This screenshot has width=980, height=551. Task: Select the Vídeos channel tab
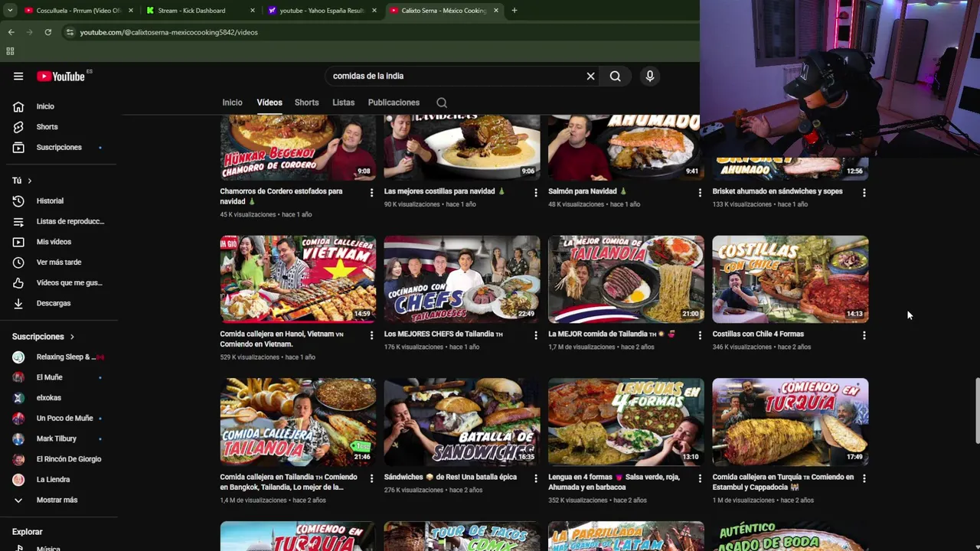[x=269, y=103]
